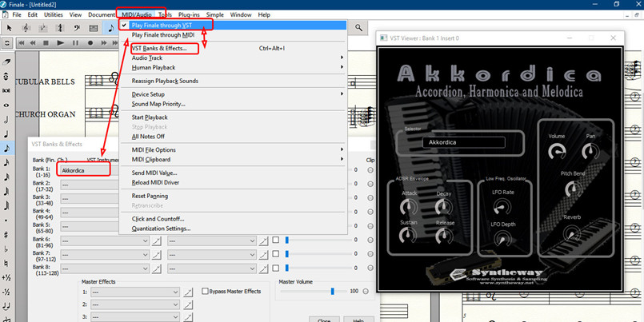Viewport: 644px width, 322px height.
Task: Select the half note duration
Action: (x=6, y=119)
